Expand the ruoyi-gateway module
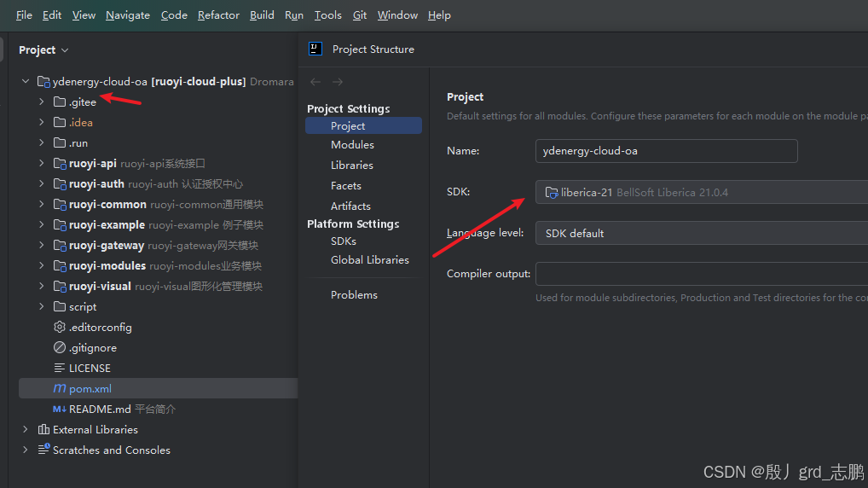Viewport: 868px width, 488px height. [x=42, y=246]
